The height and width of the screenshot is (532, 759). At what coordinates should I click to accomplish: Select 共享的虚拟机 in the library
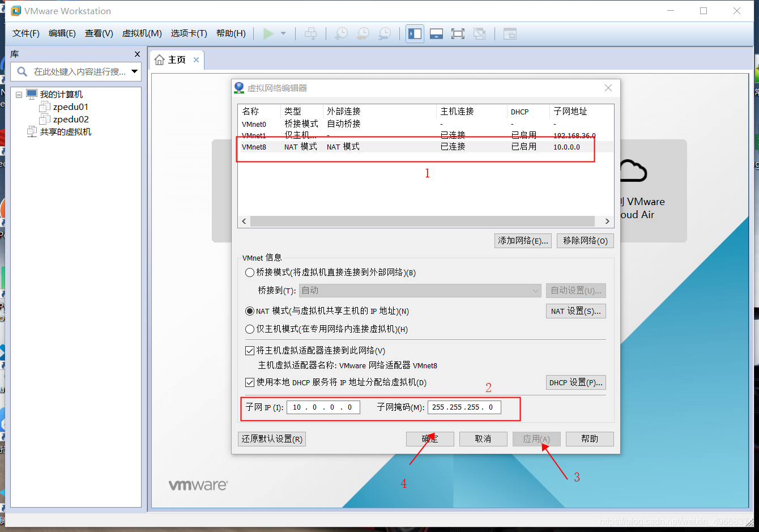(66, 132)
